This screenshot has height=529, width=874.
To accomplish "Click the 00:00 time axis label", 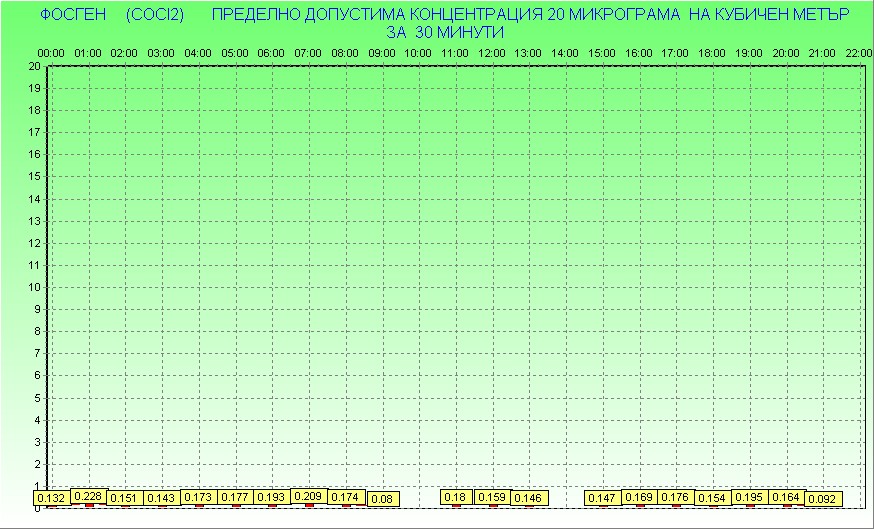I will [51, 54].
